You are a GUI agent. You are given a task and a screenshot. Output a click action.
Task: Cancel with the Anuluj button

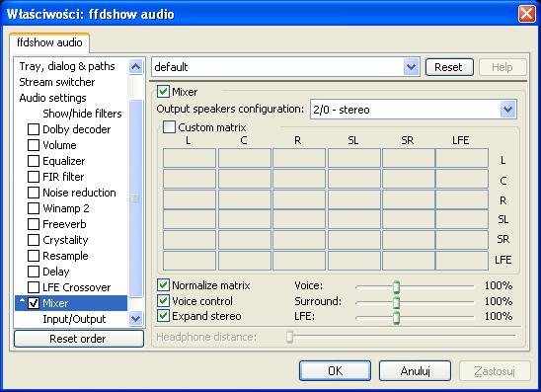[x=415, y=371]
